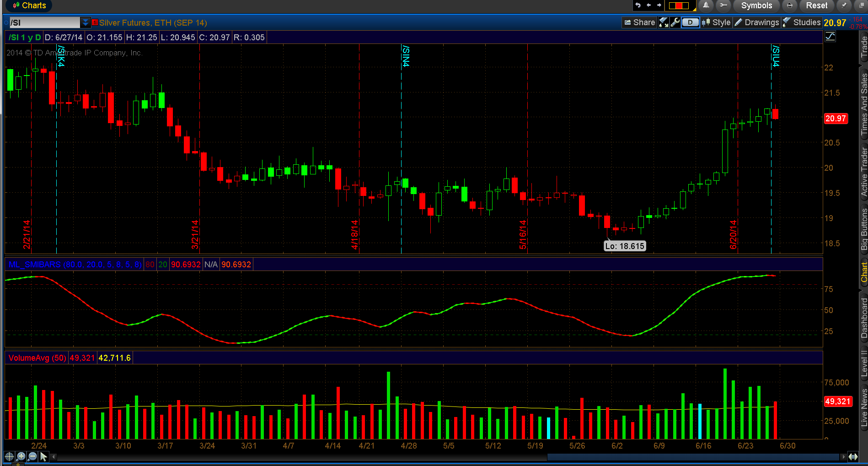The image size is (868, 466).
Task: Select the Chart side tab
Action: 863,272
